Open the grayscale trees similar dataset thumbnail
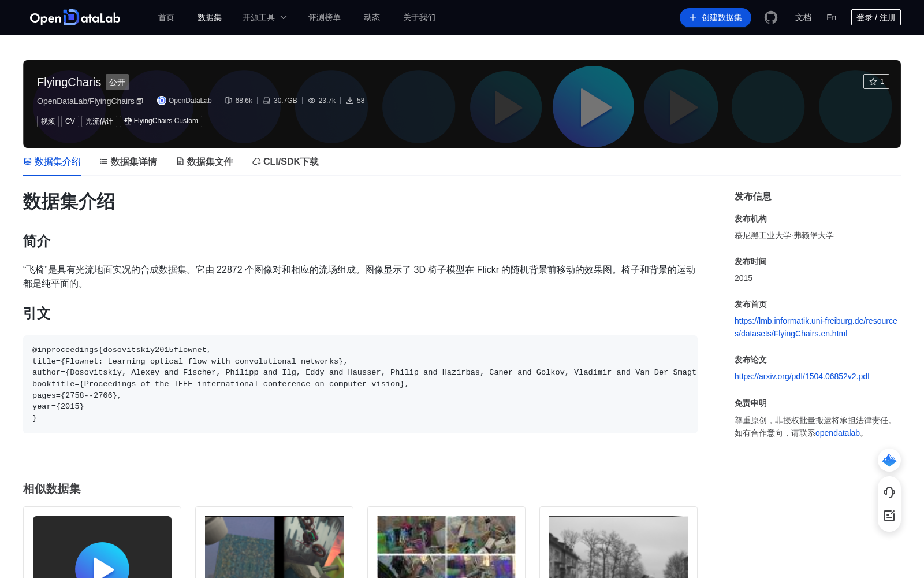Viewport: 924px width, 578px height. pos(619,547)
